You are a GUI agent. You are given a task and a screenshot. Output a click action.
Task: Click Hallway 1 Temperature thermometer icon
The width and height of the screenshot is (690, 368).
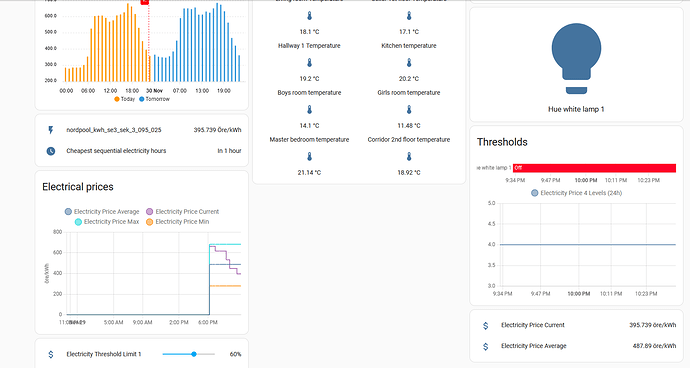click(x=309, y=63)
